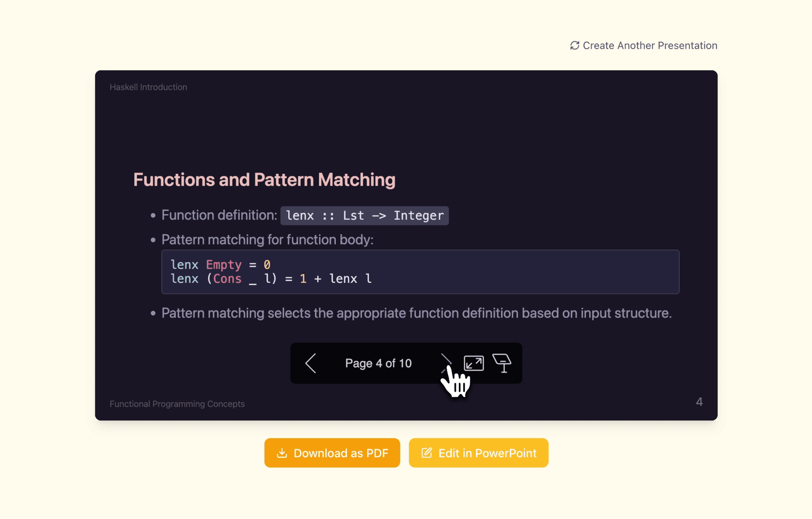The image size is (812, 519).
Task: Click the pencil edit icon in PowerPoint button
Action: 427,453
